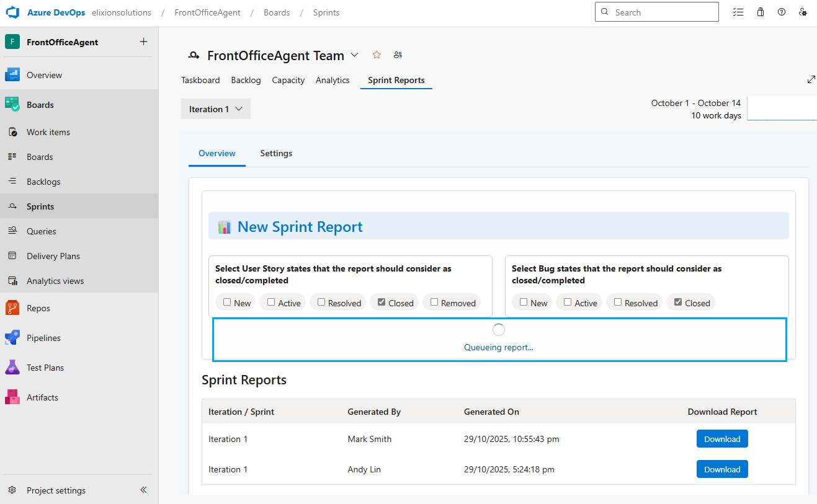
Task: Expand the Iteration 1 sprint dropdown
Action: point(216,109)
